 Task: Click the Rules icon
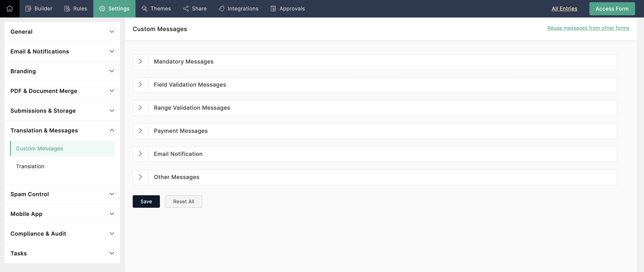click(x=67, y=9)
